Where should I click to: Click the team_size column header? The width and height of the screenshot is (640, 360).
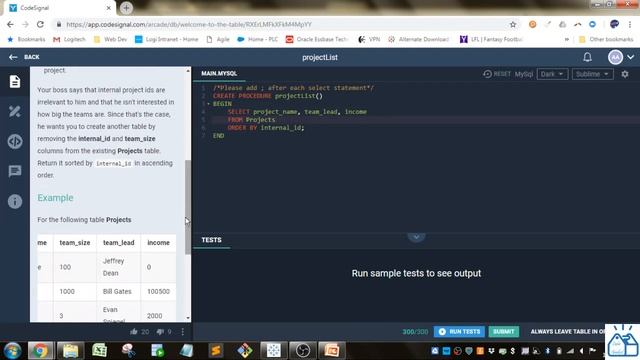(75, 242)
